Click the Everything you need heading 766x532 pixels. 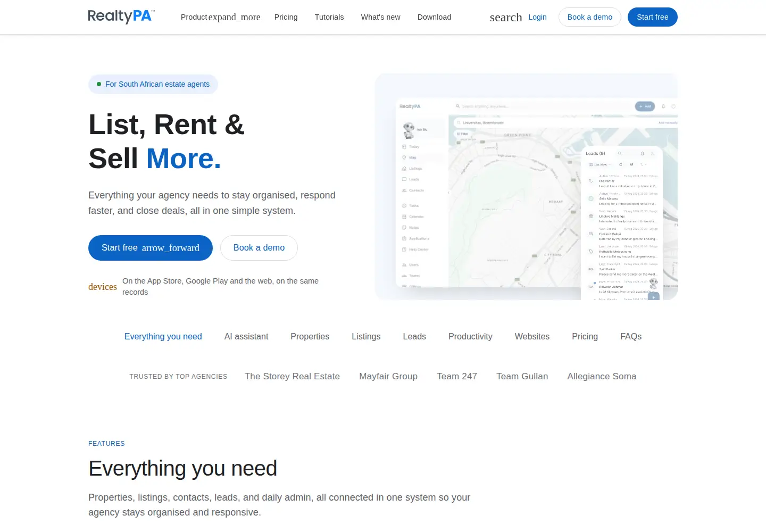click(182, 469)
